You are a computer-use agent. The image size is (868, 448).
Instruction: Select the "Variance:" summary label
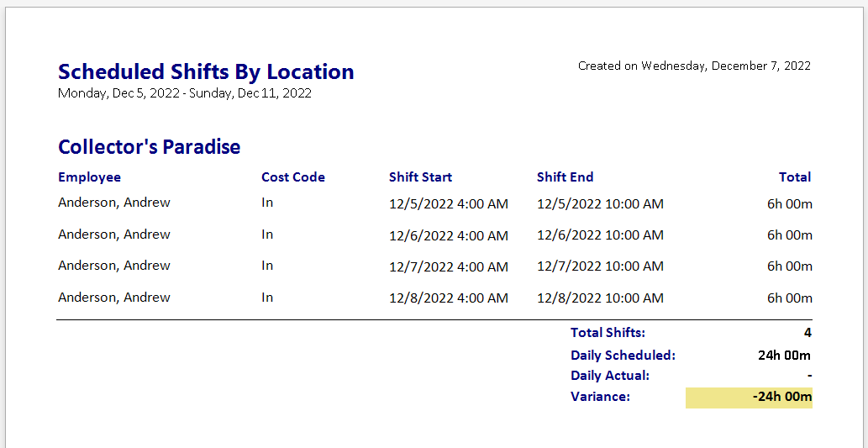(600, 397)
